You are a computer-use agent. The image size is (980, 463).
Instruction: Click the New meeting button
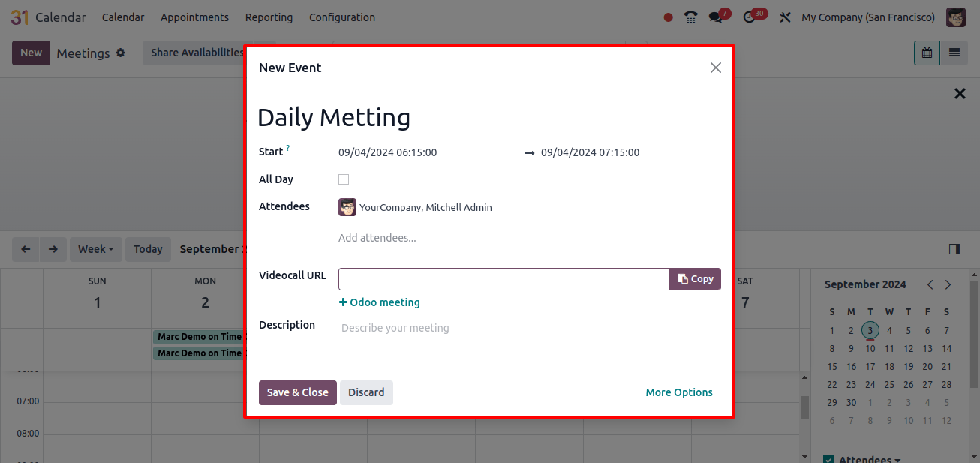31,53
